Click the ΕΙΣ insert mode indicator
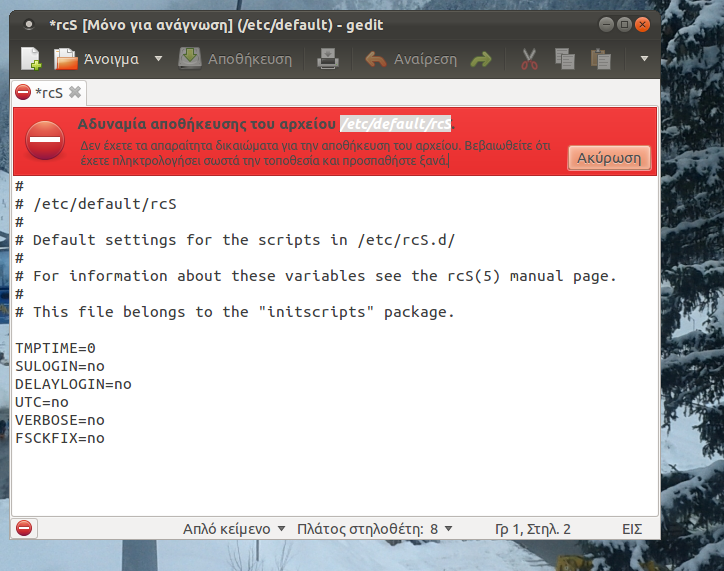Viewport: 724px width, 571px height. [632, 529]
